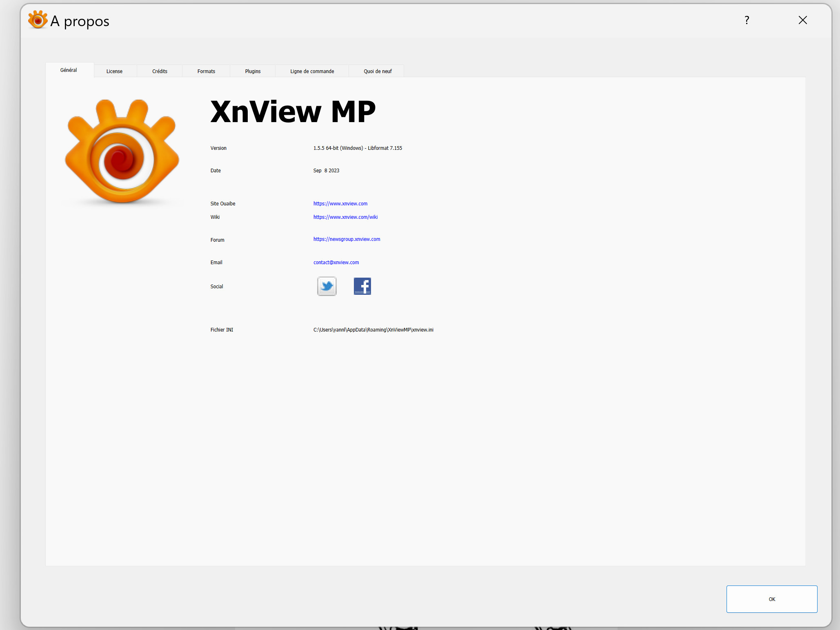
Task: Click the question mark help button
Action: 747,20
